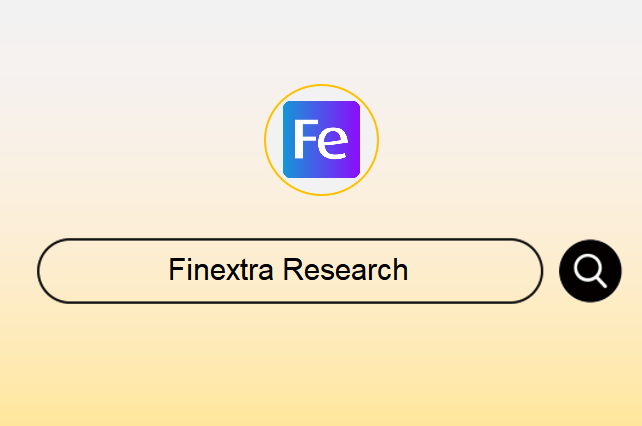Place cursor in the pill-shaped search bar
642x426 pixels.
290,271
